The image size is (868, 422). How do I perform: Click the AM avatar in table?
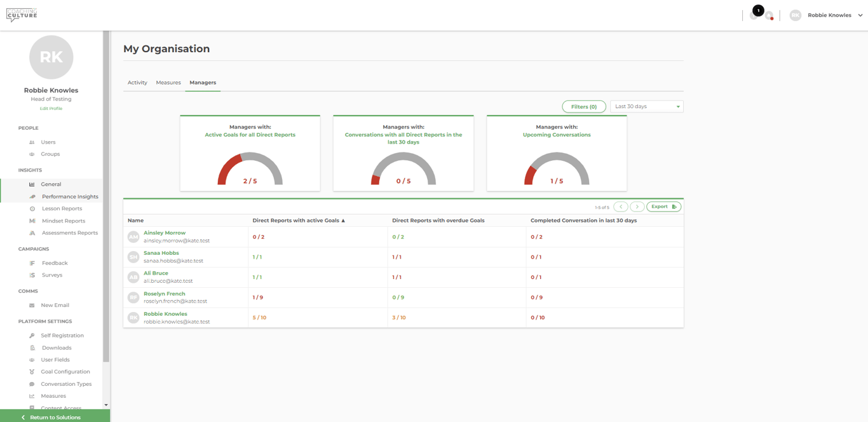coord(133,237)
